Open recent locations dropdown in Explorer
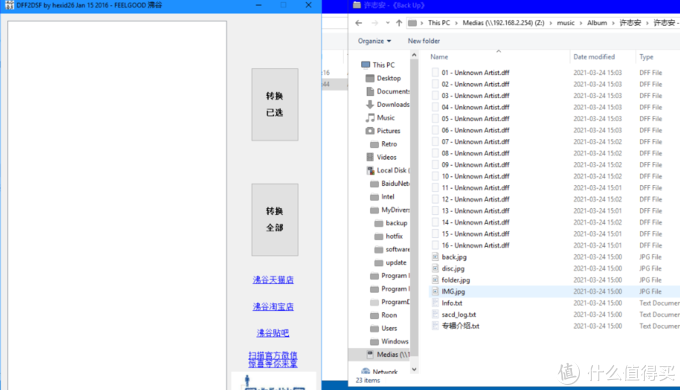The image size is (680, 390). point(388,23)
